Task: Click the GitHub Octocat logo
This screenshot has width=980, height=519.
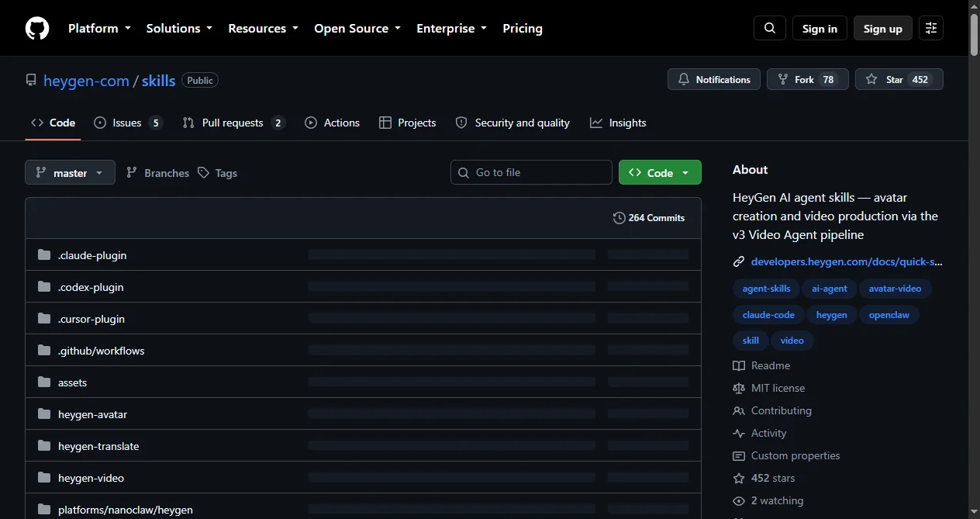Action: click(37, 28)
